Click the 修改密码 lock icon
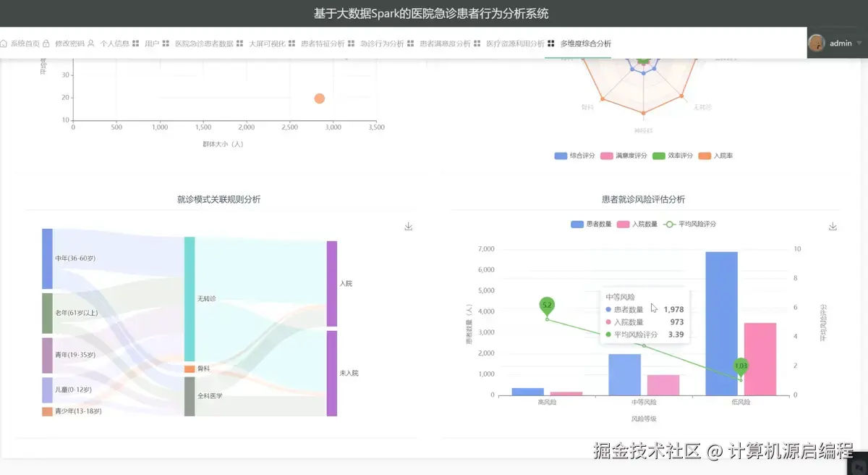This screenshot has height=475, width=868. 46,43
